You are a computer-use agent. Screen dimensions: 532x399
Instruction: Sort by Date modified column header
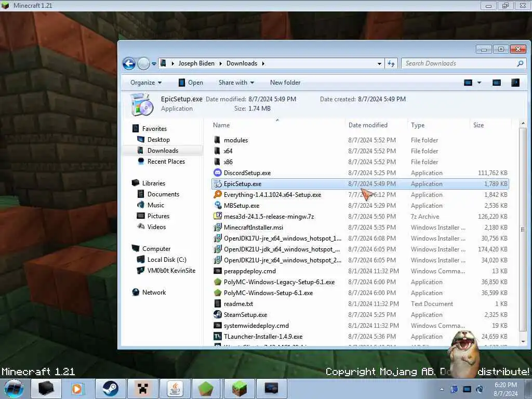(368, 125)
